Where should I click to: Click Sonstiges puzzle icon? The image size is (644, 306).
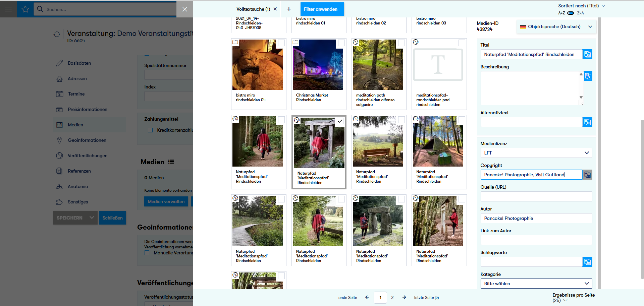59,202
